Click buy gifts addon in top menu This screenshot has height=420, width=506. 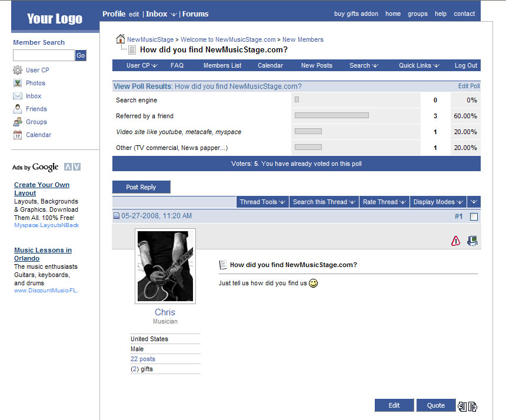click(x=356, y=14)
